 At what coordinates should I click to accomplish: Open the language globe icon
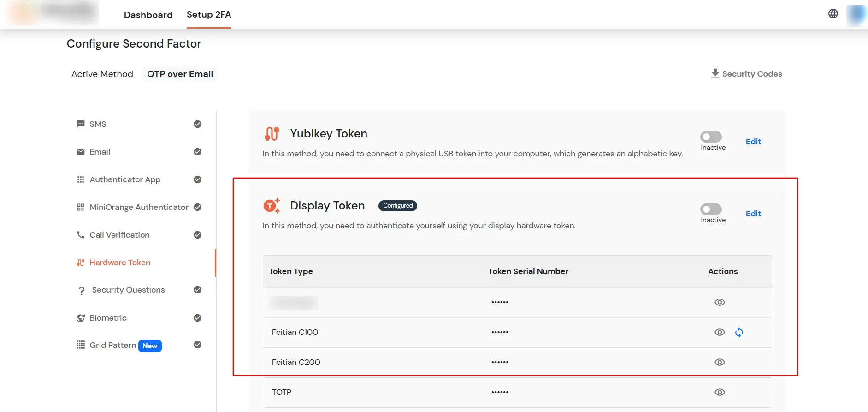click(833, 14)
